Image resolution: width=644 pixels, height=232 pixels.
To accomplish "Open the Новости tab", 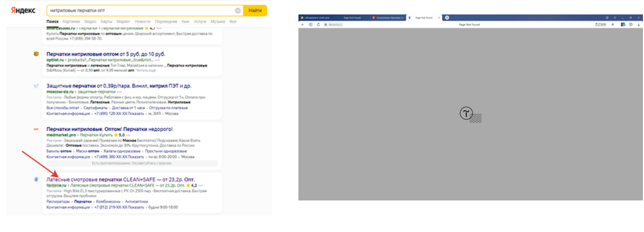I will pyautogui.click(x=142, y=21).
